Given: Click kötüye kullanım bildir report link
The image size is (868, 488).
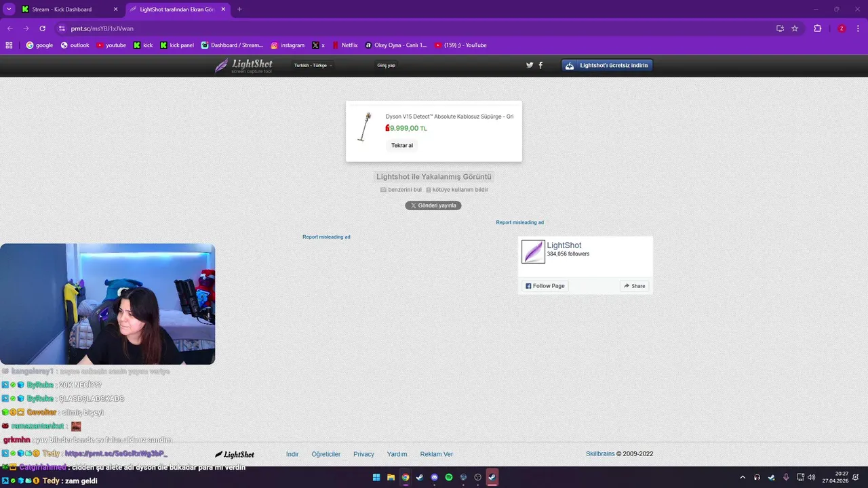Looking at the screenshot, I should pos(457,190).
